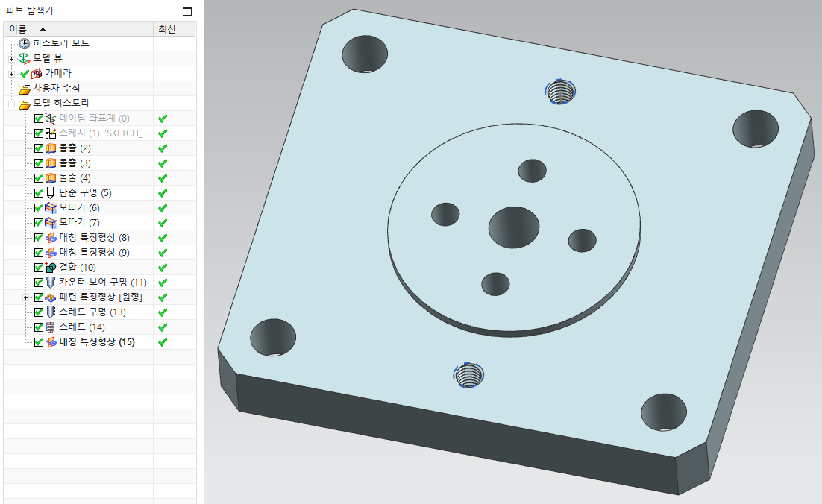
Task: Click the up-to-date check mark in 스레드 (14) row
Action: click(x=163, y=327)
